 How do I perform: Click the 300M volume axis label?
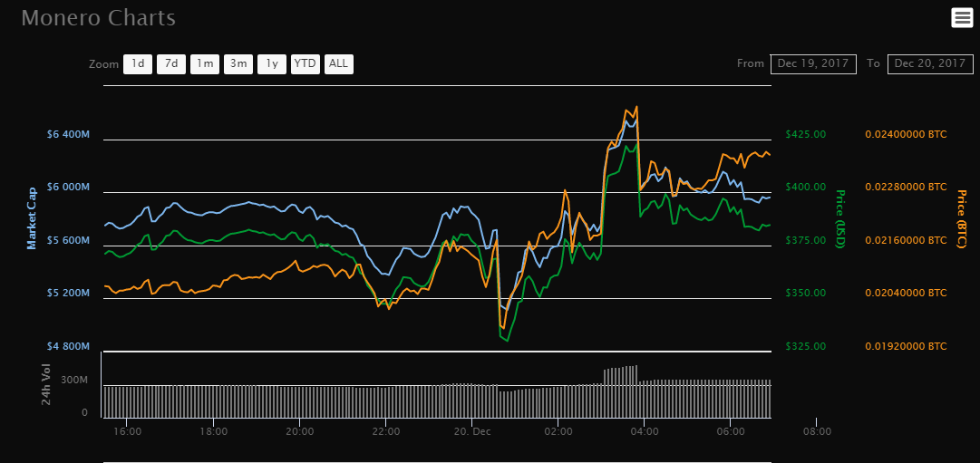tap(73, 381)
